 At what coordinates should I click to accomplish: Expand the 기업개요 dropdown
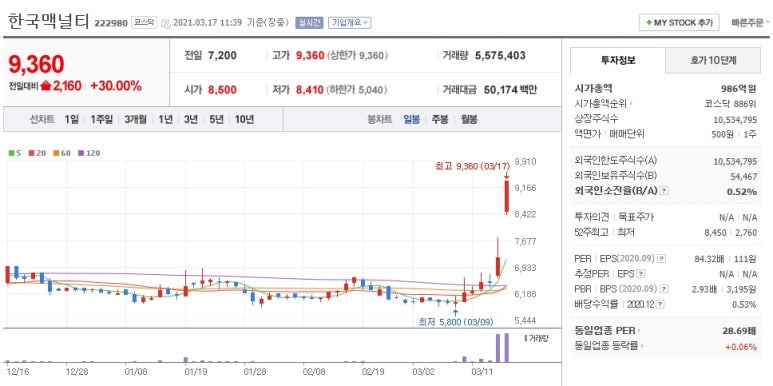tap(349, 23)
